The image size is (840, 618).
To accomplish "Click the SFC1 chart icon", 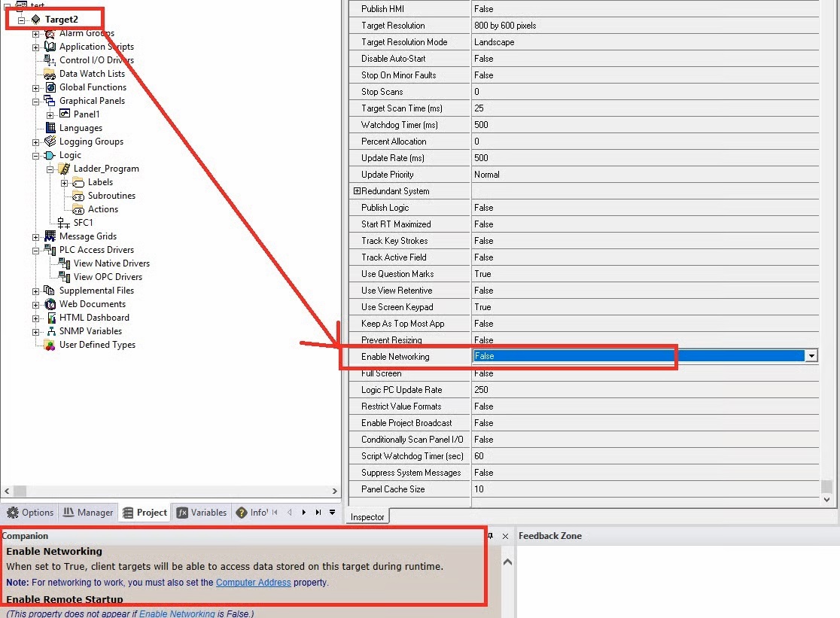I will [x=64, y=223].
